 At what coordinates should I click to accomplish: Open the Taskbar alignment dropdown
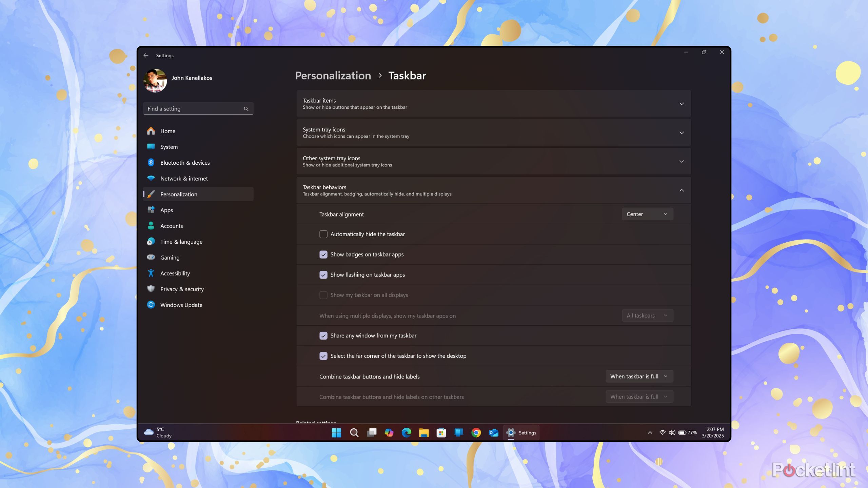pyautogui.click(x=647, y=214)
